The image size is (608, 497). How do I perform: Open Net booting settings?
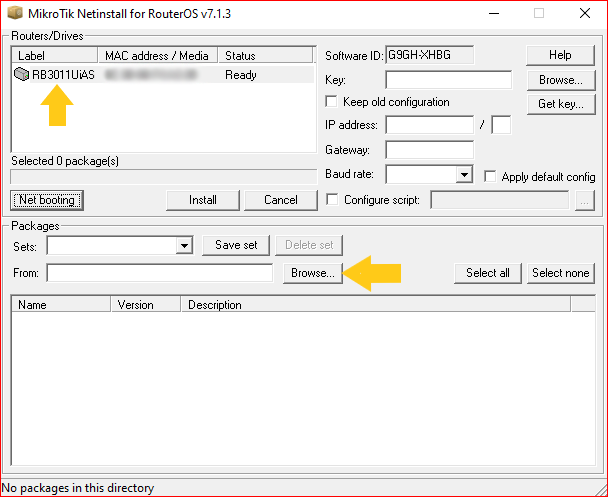coord(47,200)
